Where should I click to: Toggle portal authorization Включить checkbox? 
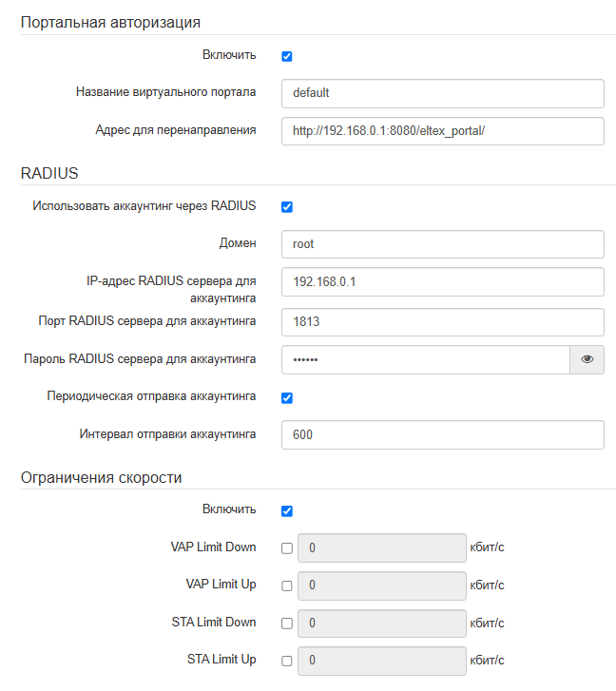(x=287, y=56)
